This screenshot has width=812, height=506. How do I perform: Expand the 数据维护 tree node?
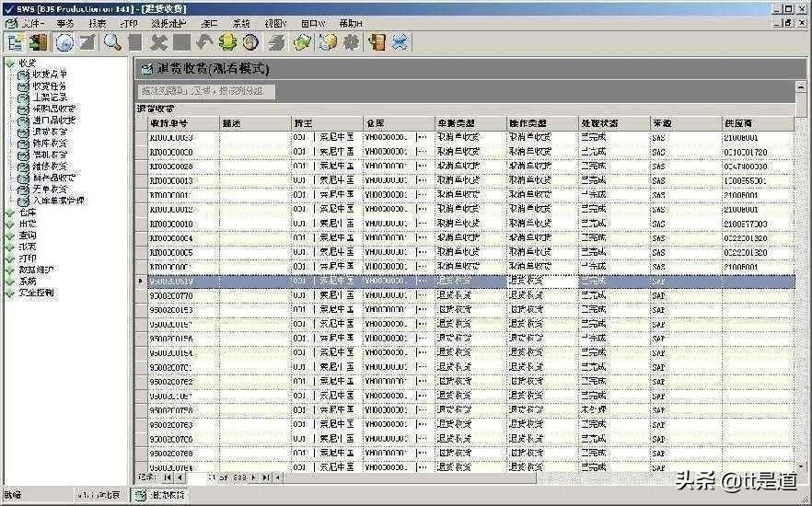[x=10, y=270]
